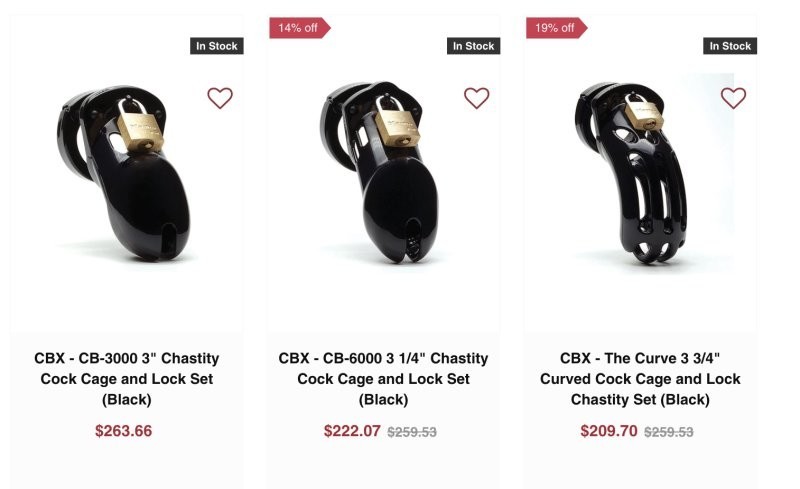
Task: Click the 19% off discount badge
Action: (x=554, y=28)
